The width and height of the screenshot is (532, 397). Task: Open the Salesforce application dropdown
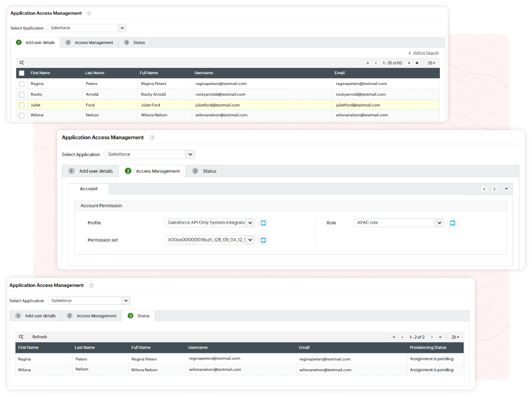pyautogui.click(x=122, y=28)
